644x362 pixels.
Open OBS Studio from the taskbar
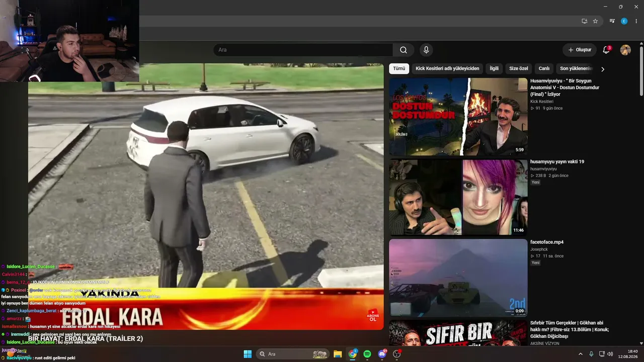pos(396,354)
